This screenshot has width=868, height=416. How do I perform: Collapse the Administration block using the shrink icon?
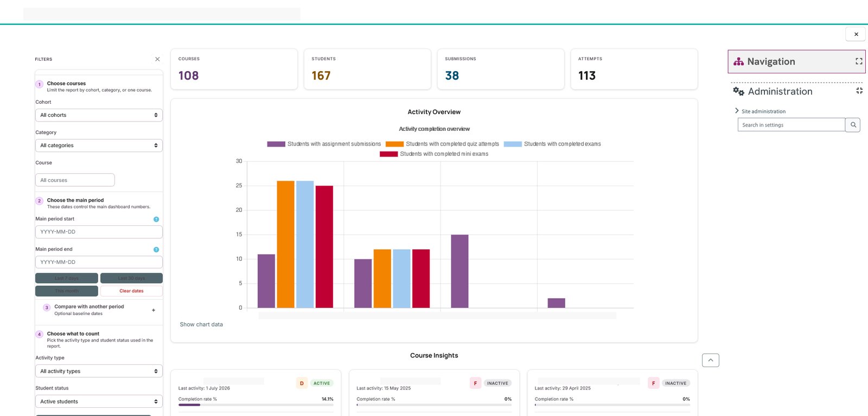pyautogui.click(x=859, y=91)
